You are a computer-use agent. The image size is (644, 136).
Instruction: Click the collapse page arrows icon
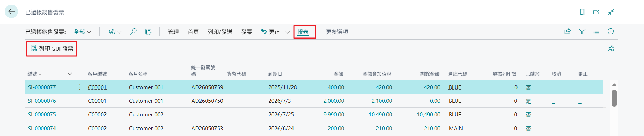coord(611,12)
